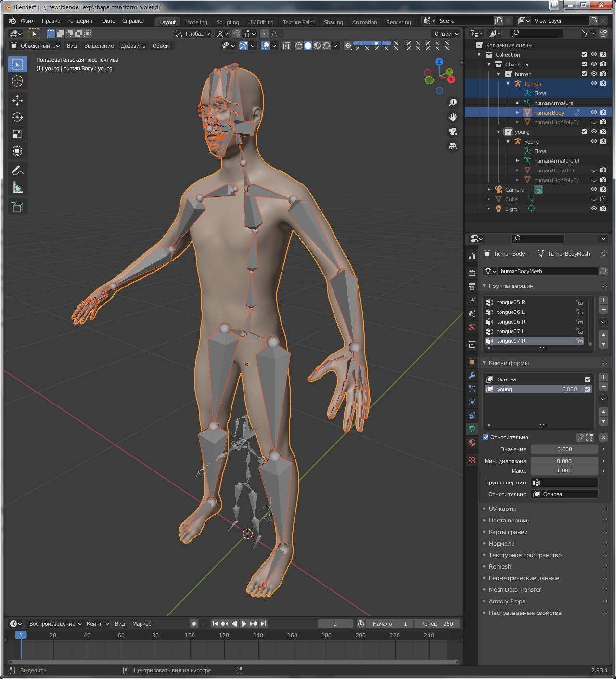Collapse the Ключи формы panel
Viewport: 616px width, 679px height.
[x=509, y=363]
